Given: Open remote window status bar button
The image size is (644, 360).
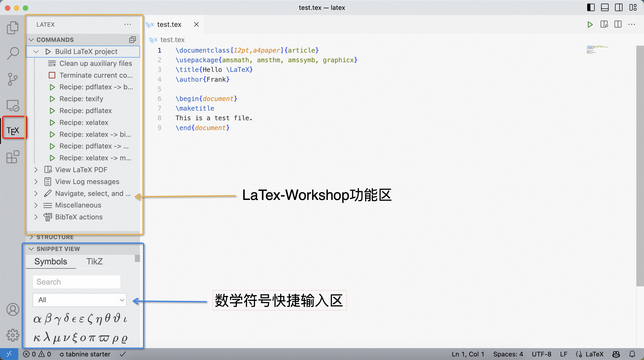Looking at the screenshot, I should point(9,354).
